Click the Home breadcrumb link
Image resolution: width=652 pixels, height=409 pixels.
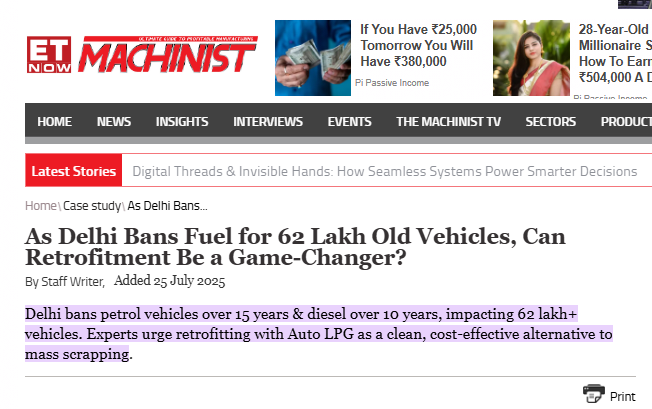click(x=41, y=206)
